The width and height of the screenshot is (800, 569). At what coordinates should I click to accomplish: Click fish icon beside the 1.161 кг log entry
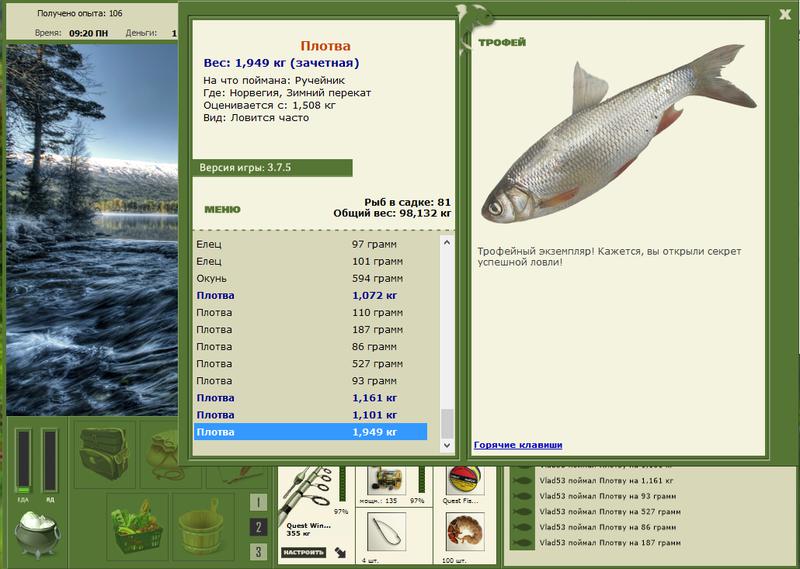tap(521, 481)
